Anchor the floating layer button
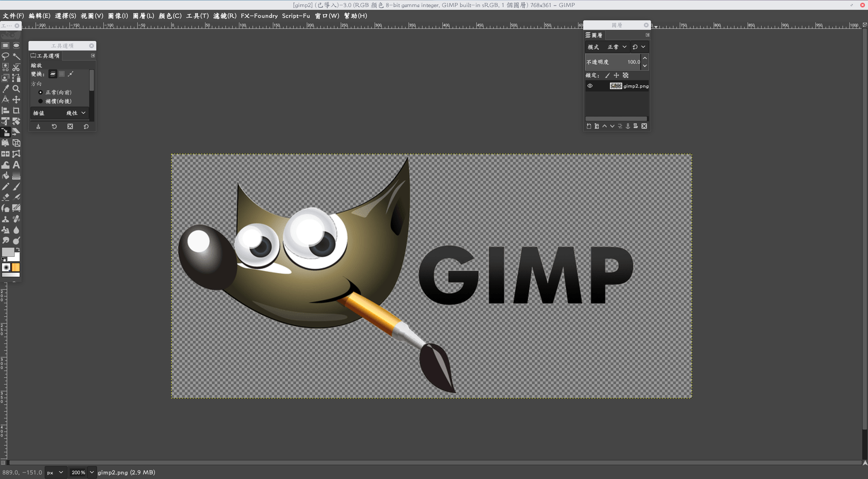Image resolution: width=868 pixels, height=479 pixels. pyautogui.click(x=628, y=126)
